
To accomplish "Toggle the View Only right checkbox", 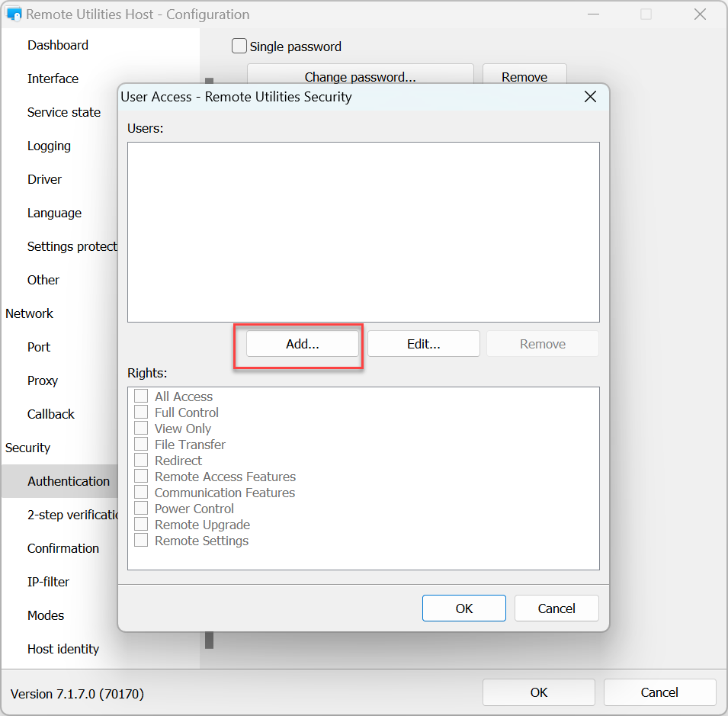I will click(141, 429).
